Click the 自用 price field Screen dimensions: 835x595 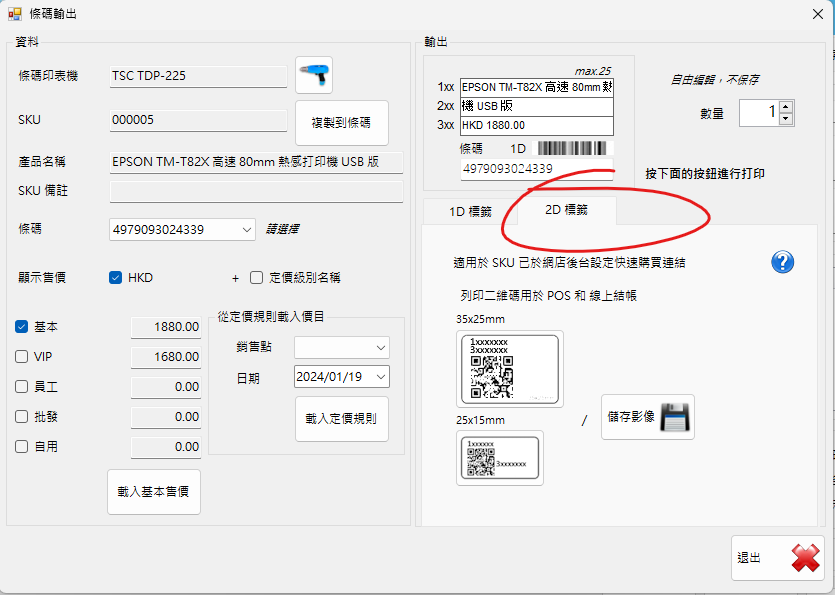tap(166, 447)
